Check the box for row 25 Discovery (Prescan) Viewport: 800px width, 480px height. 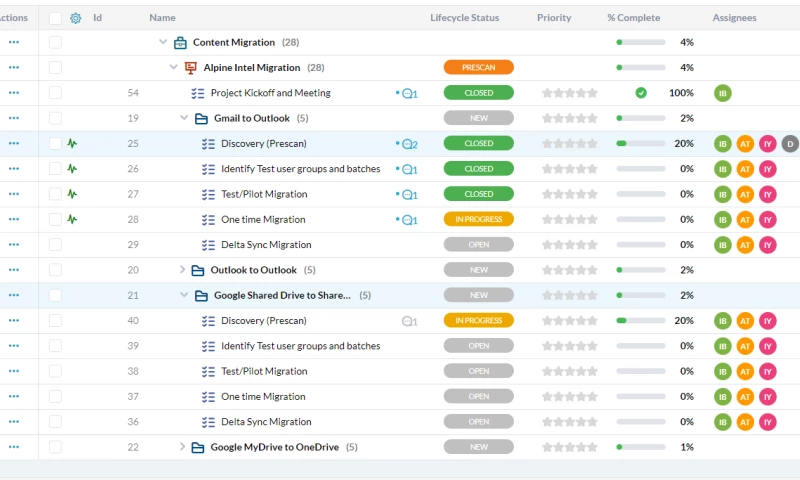click(x=55, y=143)
